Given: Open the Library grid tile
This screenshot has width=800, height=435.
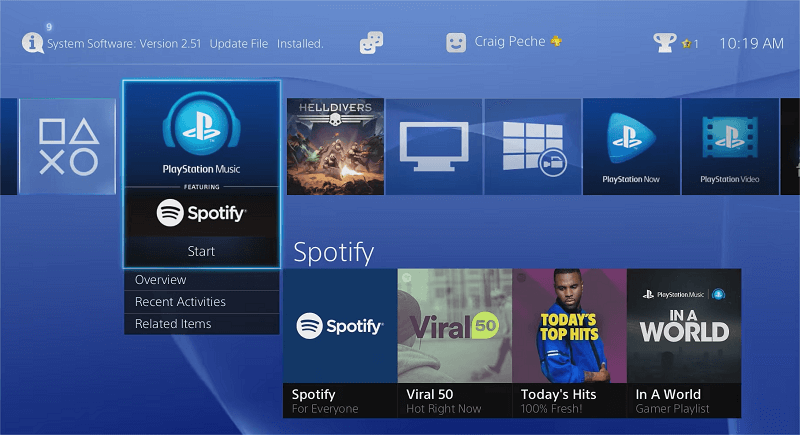Looking at the screenshot, I should click(533, 147).
